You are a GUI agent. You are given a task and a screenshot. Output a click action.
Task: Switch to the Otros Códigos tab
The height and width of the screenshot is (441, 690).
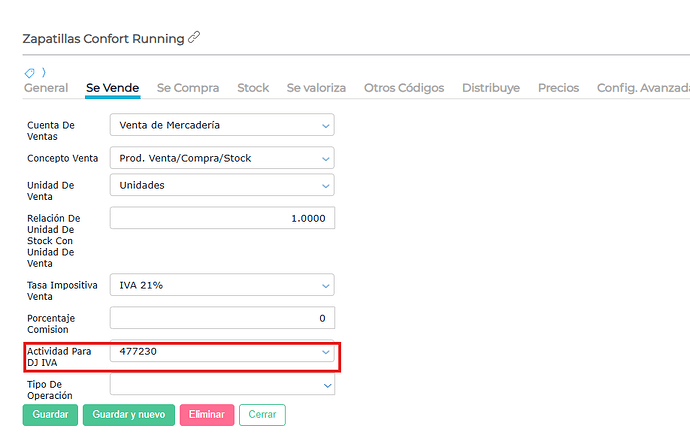(x=404, y=88)
